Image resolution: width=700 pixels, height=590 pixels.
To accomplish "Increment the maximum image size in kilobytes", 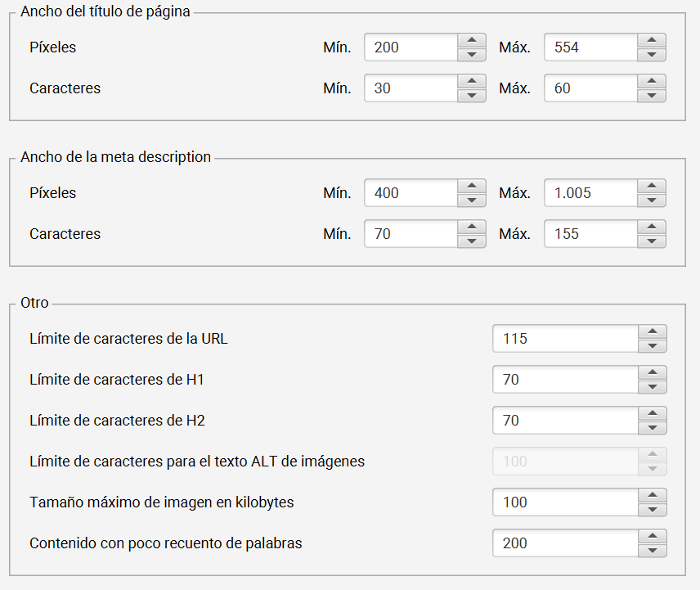I will [653, 497].
